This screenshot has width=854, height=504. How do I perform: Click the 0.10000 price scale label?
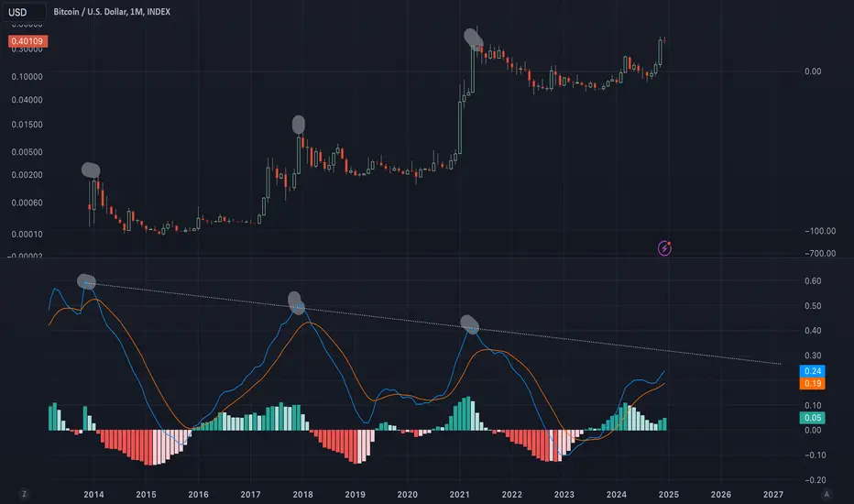(27, 77)
